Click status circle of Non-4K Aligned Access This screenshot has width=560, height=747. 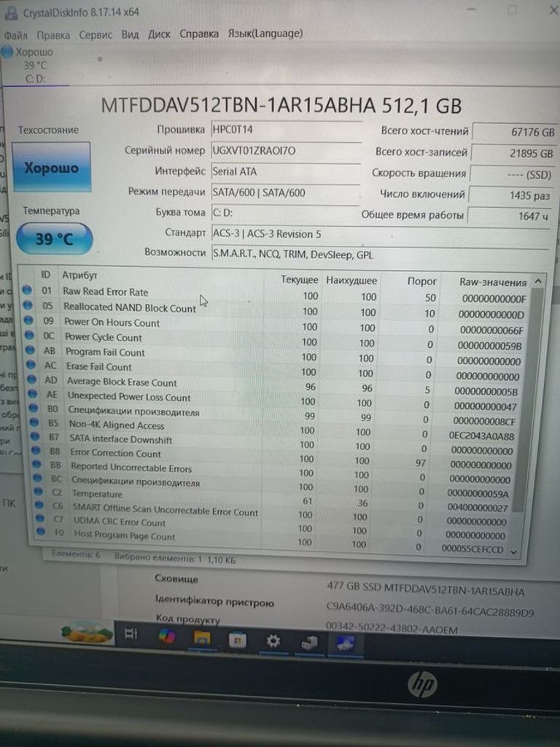click(34, 422)
